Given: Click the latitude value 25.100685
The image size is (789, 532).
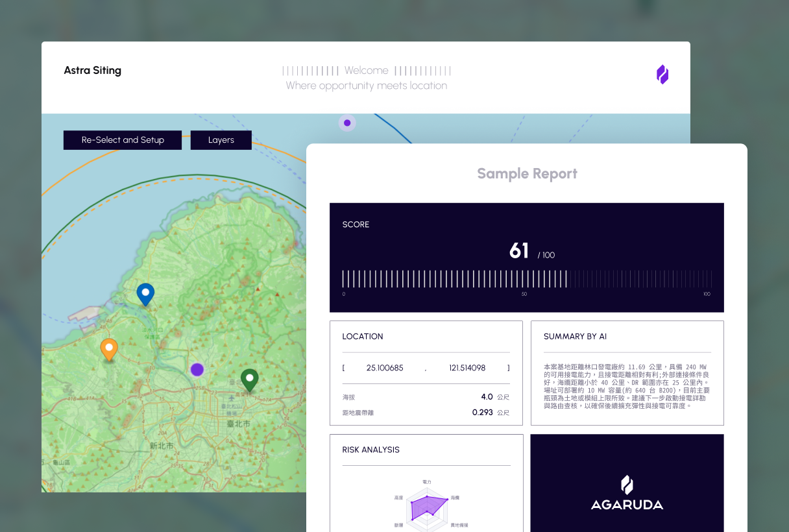Looking at the screenshot, I should coord(385,368).
